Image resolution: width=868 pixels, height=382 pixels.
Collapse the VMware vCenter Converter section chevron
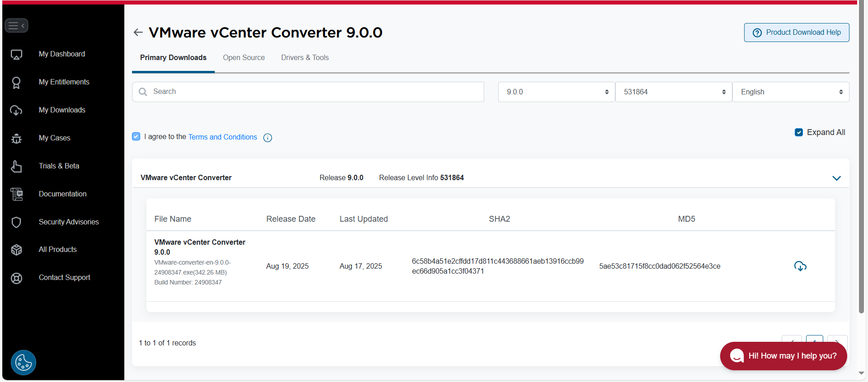tap(836, 178)
